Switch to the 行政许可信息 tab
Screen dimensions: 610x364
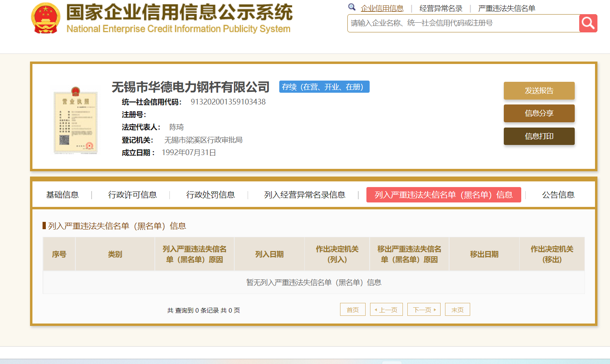tap(133, 195)
